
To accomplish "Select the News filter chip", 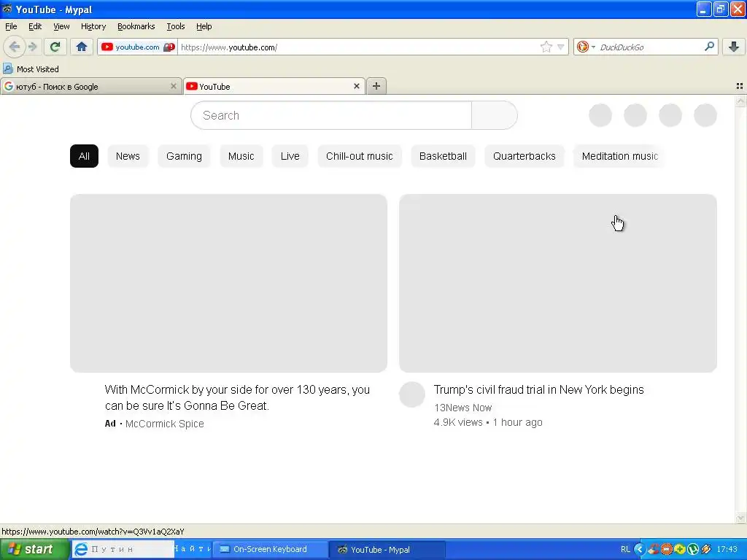I will tap(128, 156).
